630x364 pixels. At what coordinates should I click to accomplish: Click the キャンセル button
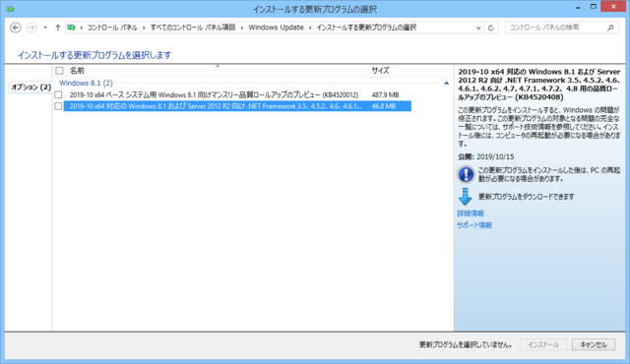click(x=594, y=344)
